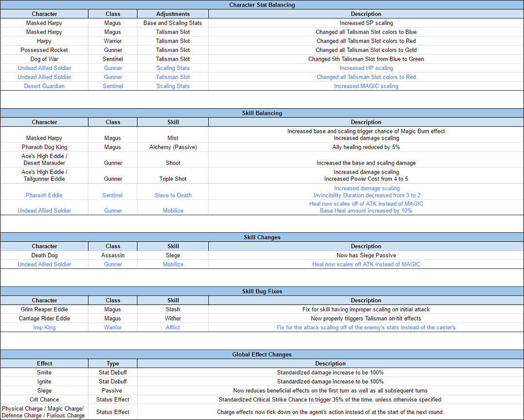This screenshot has width=524, height=420.
Task: Select the Skill Changes section header
Action: pos(262,237)
